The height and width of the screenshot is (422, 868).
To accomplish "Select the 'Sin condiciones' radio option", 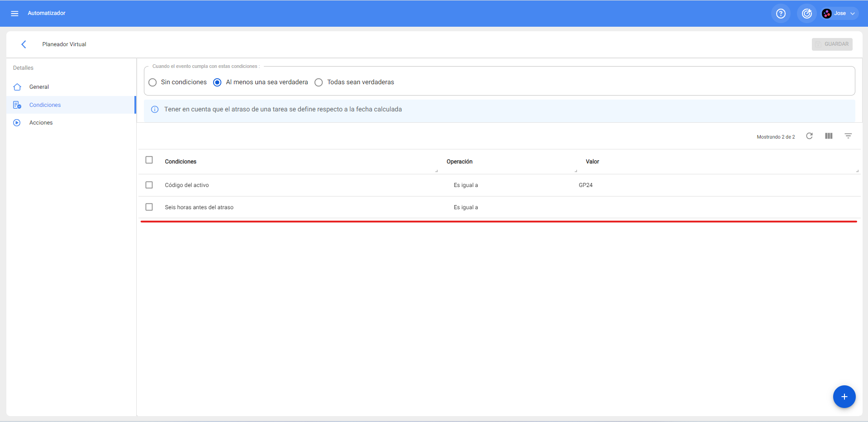I will pos(153,82).
